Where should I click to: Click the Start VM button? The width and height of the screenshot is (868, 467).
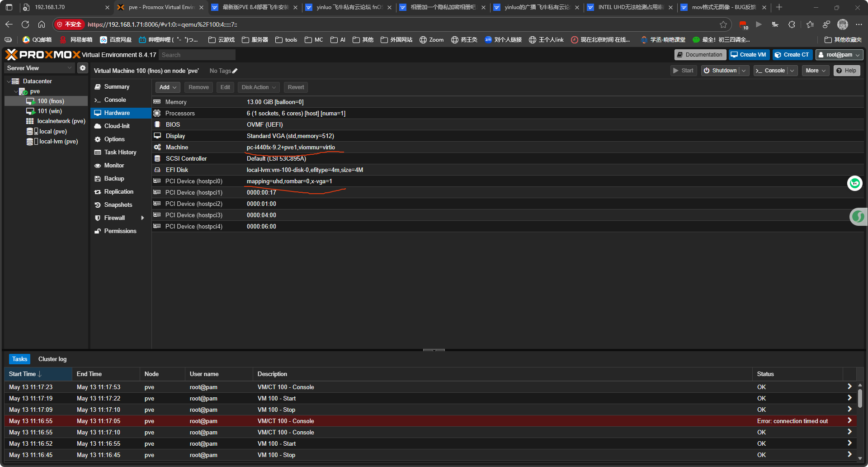coord(683,71)
